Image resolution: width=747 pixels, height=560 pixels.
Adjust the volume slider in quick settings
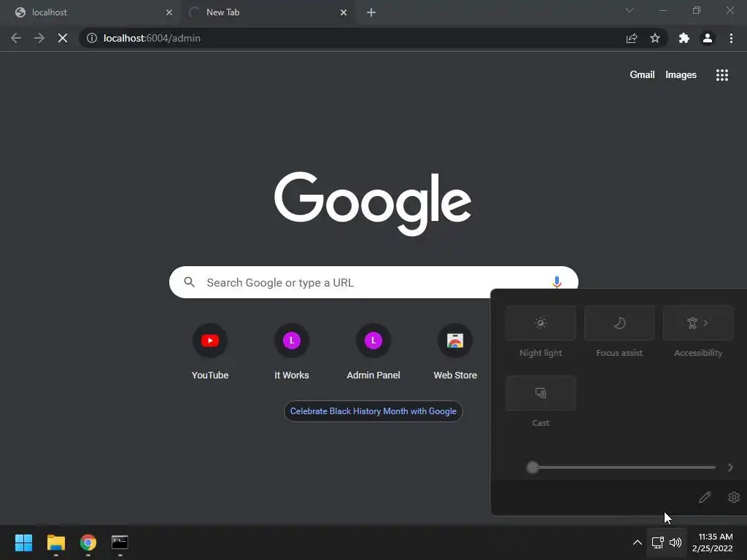pyautogui.click(x=622, y=467)
